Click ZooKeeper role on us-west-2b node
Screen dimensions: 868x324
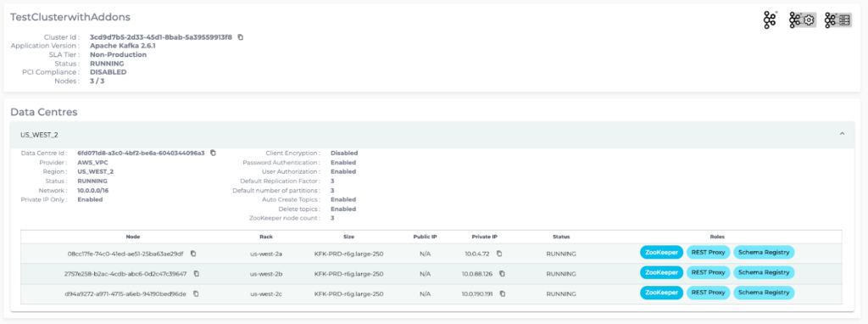click(661, 272)
